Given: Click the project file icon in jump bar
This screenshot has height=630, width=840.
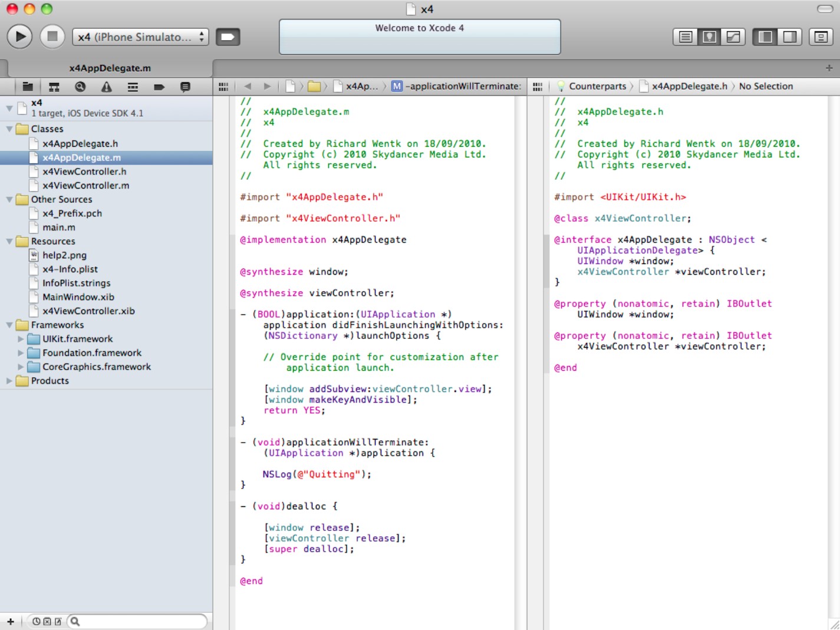Looking at the screenshot, I should point(291,86).
